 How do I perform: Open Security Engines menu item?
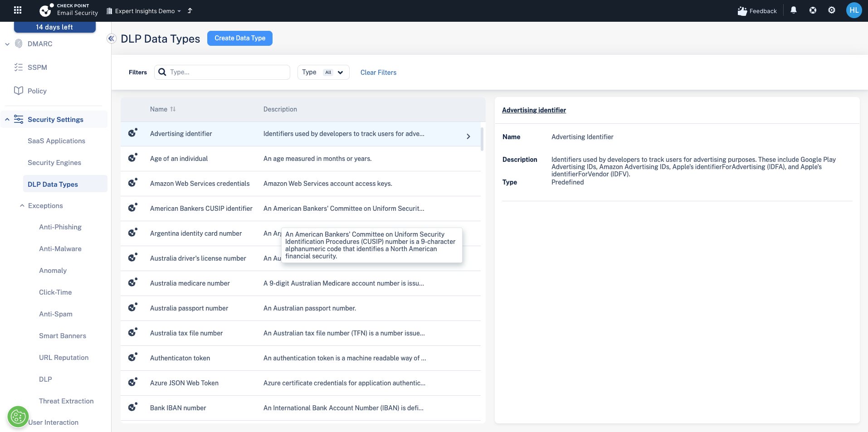54,163
